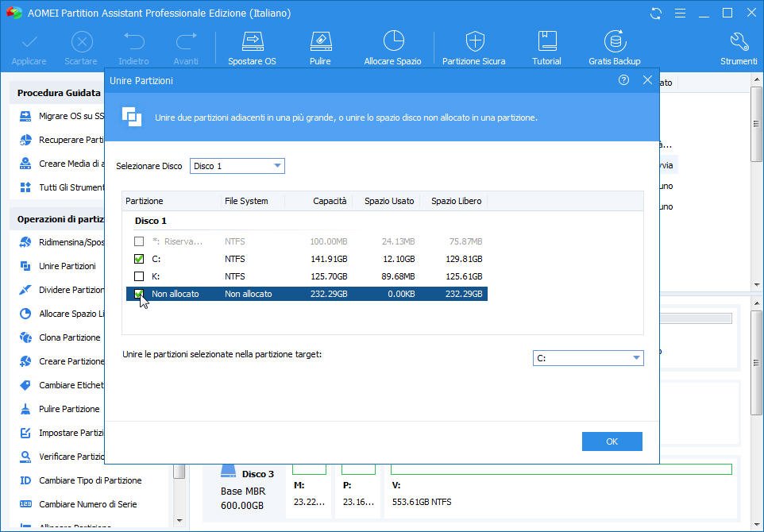764x532 pixels.
Task: Select Clona Partizione in sidebar
Action: click(x=70, y=337)
